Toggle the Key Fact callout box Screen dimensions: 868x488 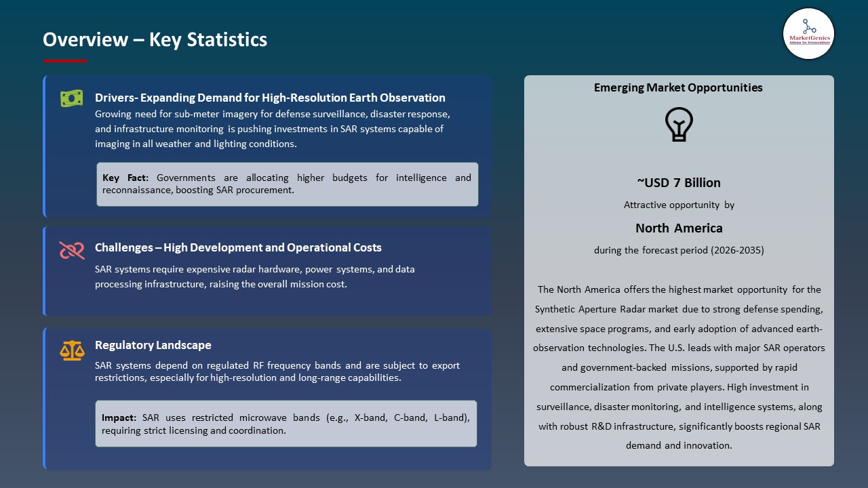[287, 184]
